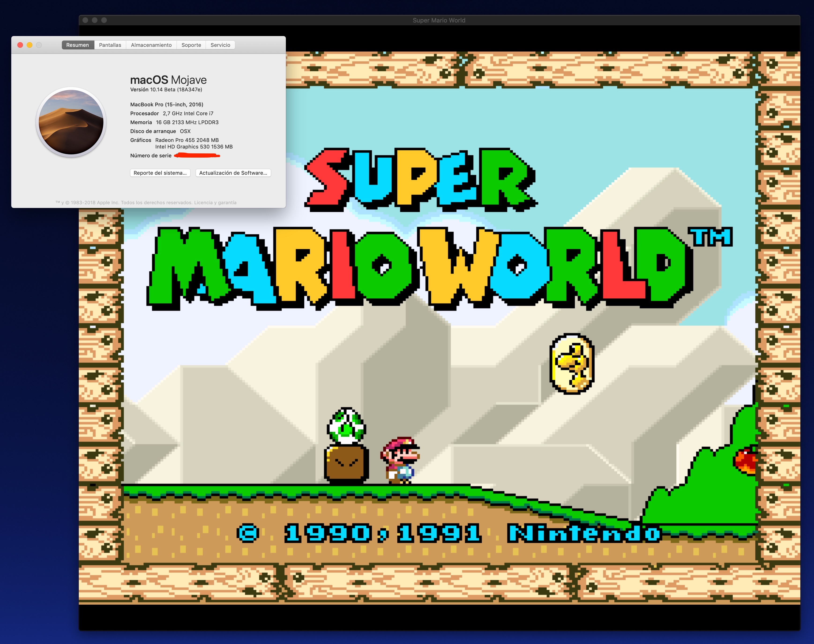Click the MARIOWORLD logo text in the game
Image resolution: width=814 pixels, height=644 pixels.
419,268
